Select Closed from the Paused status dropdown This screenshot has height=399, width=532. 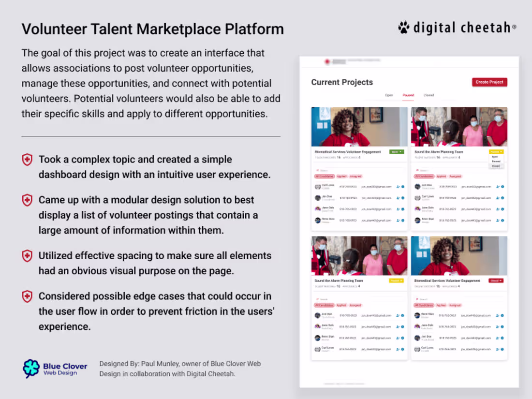(496, 166)
